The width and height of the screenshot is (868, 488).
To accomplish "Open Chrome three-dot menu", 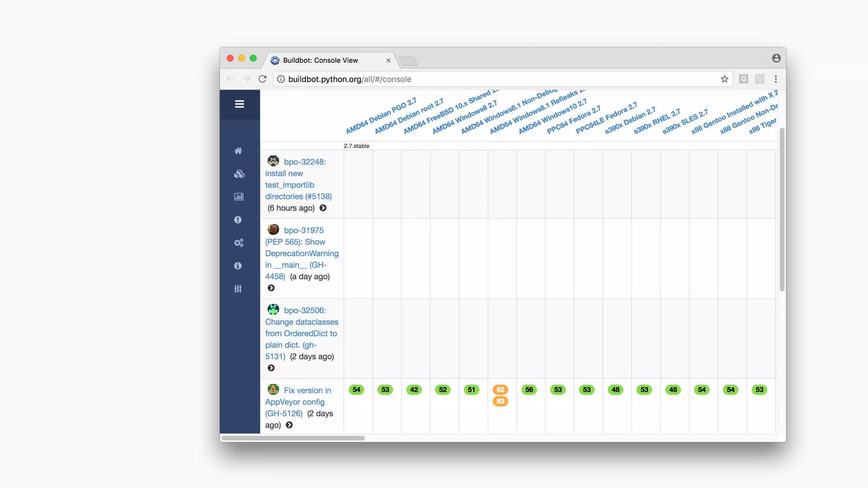I will 776,79.
